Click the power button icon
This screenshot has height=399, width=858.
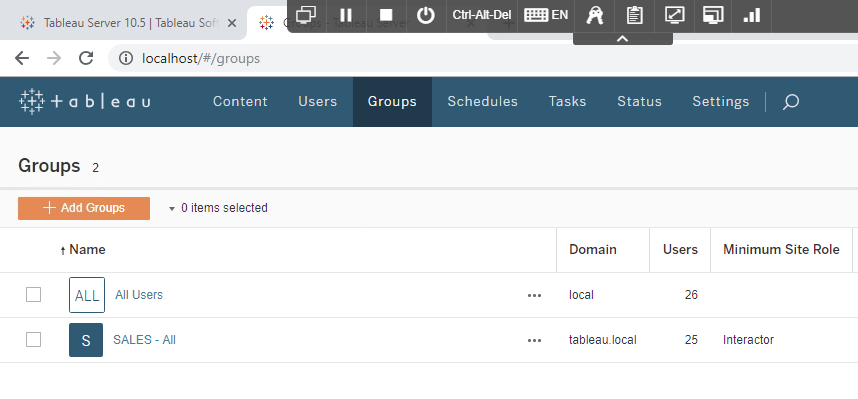pyautogui.click(x=426, y=15)
